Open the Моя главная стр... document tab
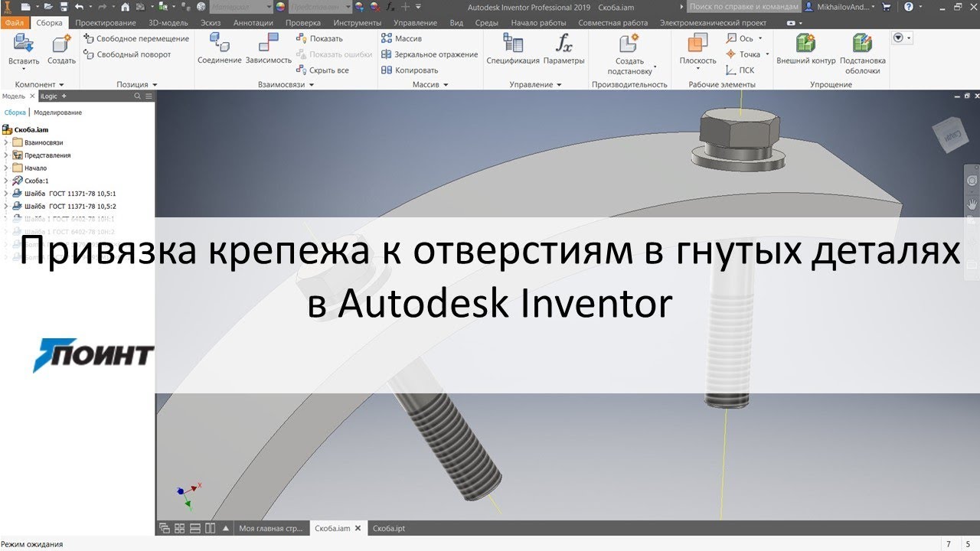Screen dimensions: 980x551 click(272, 528)
